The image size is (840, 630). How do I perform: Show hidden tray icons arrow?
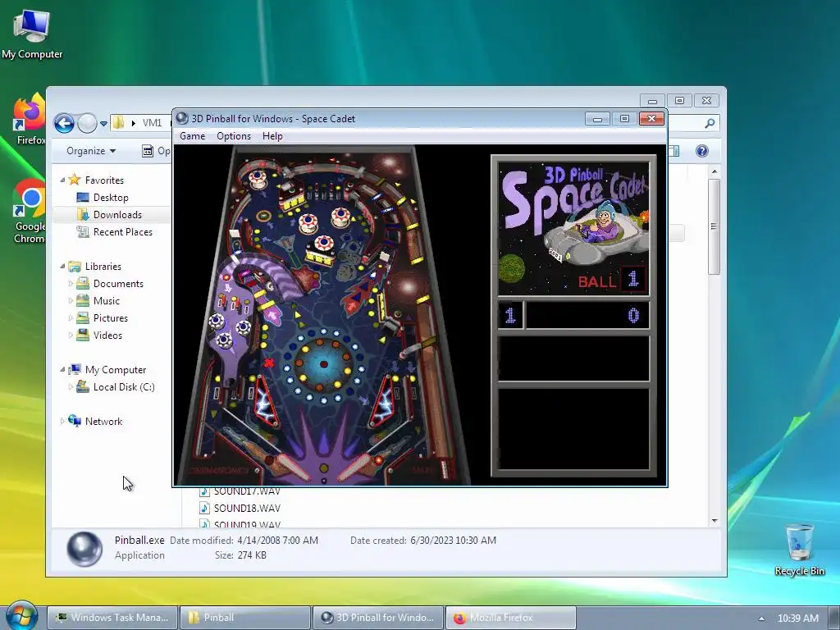(761, 619)
